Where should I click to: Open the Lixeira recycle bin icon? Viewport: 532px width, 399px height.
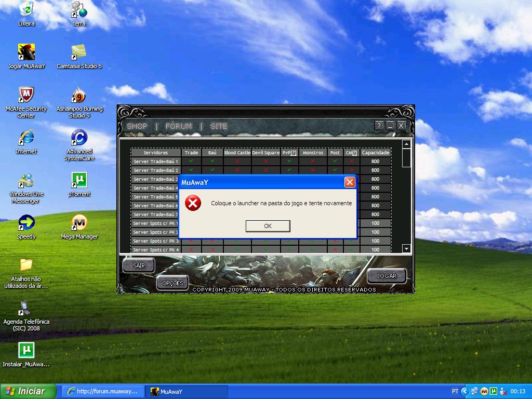coord(26,14)
